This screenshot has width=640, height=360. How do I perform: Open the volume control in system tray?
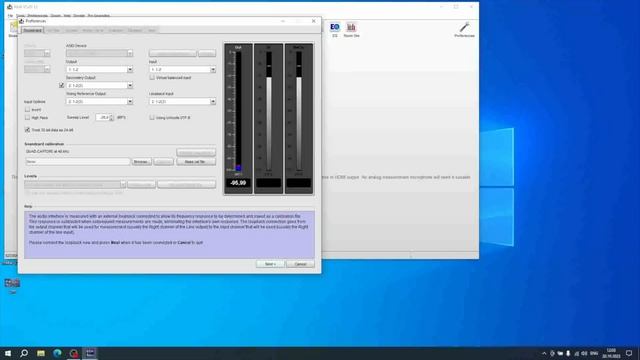tap(584, 353)
